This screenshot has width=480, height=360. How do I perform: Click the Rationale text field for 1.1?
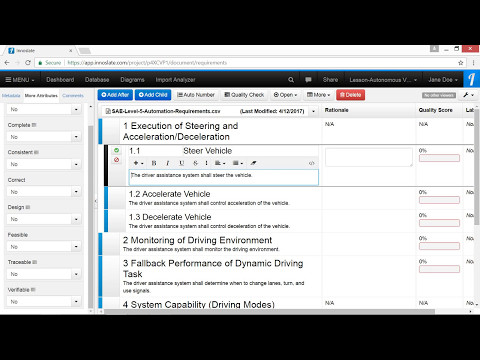[369, 157]
